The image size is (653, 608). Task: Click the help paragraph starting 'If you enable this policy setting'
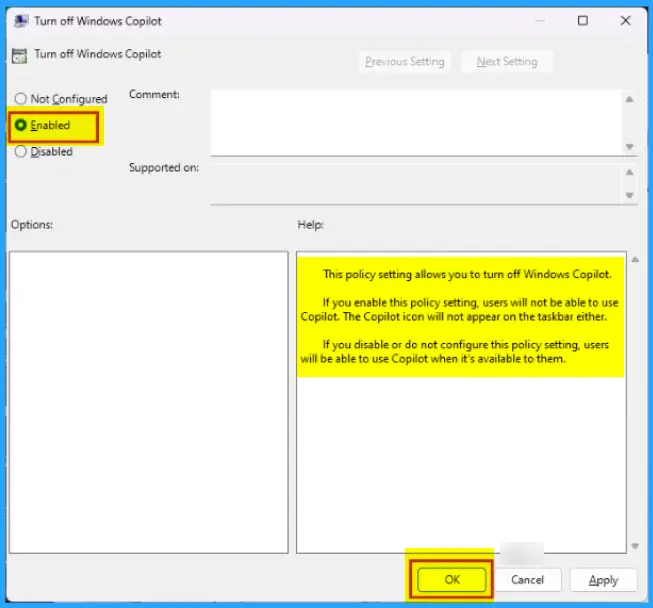click(459, 309)
